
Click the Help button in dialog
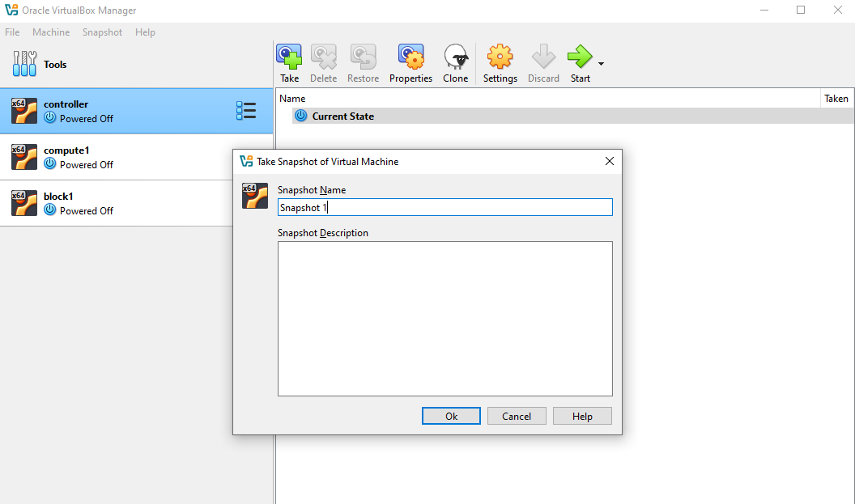[x=582, y=416]
